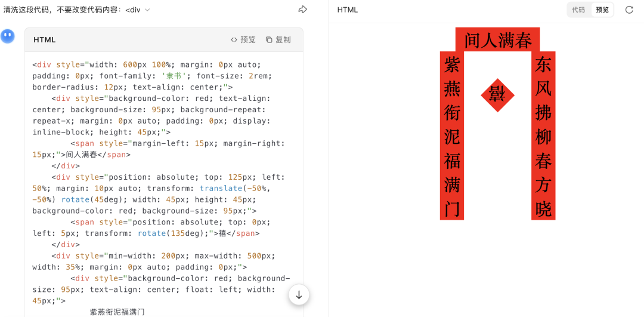Screen dimensions: 644x317
Task: Click the right couplet 东风拂柳春方晓
Action: pyautogui.click(x=543, y=136)
